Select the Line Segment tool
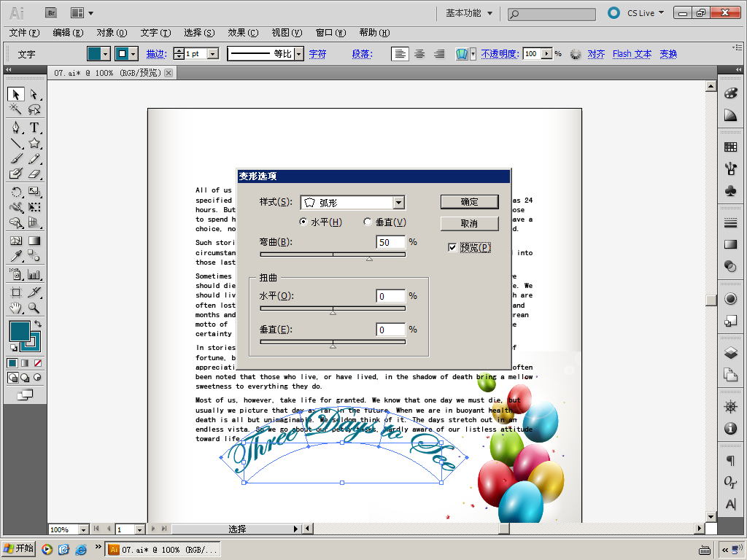The width and height of the screenshot is (747, 560). (16, 144)
